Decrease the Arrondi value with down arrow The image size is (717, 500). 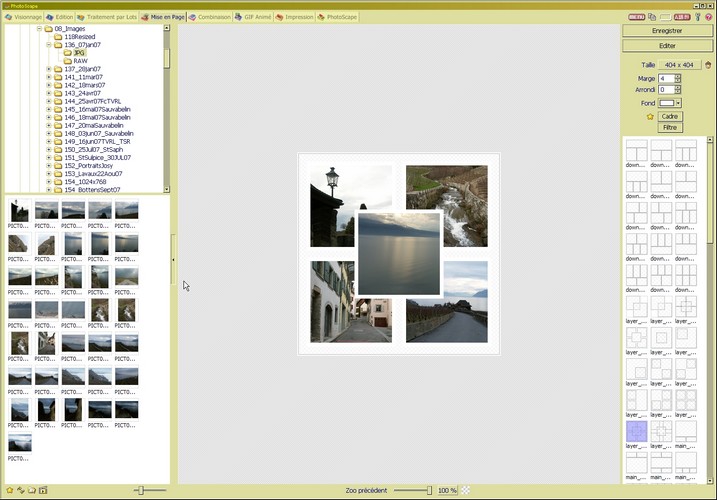[677, 92]
